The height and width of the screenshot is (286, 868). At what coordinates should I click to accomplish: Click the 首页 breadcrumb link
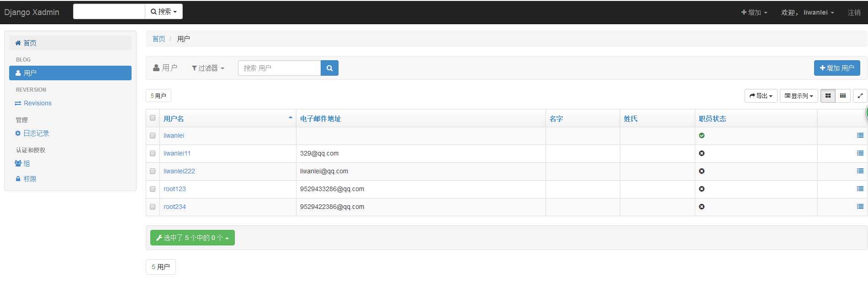(x=159, y=39)
